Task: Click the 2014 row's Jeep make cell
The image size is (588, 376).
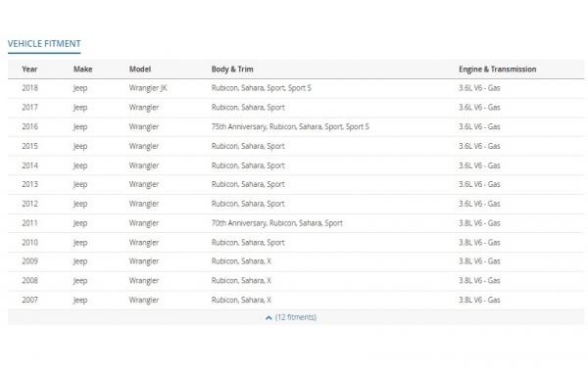Action: pos(80,165)
